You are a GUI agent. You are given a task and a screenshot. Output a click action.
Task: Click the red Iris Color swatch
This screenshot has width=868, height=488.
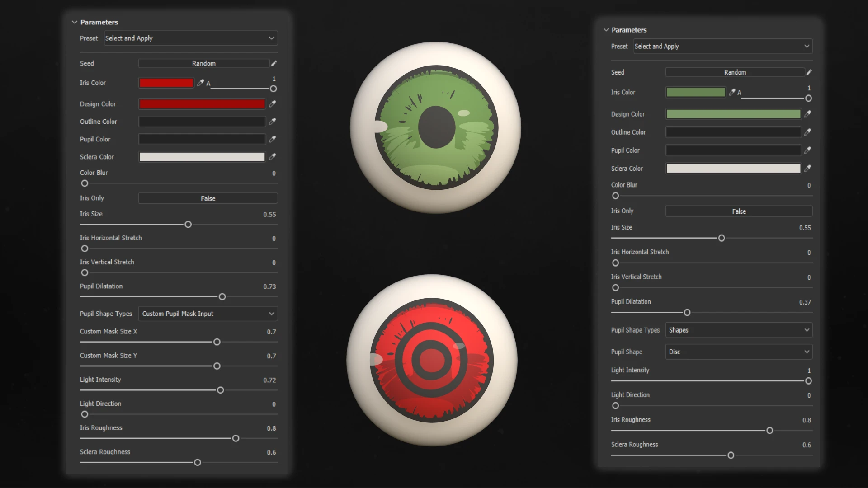[166, 83]
